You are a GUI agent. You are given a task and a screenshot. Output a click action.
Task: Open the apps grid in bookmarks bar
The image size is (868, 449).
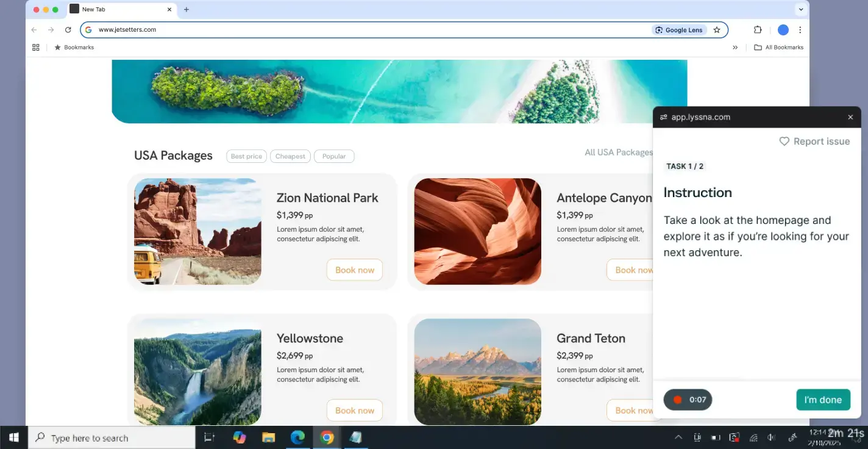(x=36, y=47)
